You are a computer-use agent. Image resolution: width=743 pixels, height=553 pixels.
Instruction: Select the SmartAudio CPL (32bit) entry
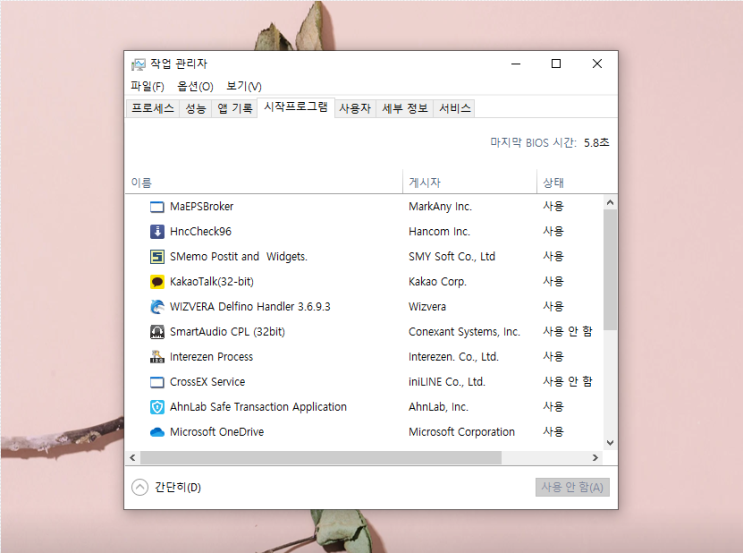click(227, 332)
